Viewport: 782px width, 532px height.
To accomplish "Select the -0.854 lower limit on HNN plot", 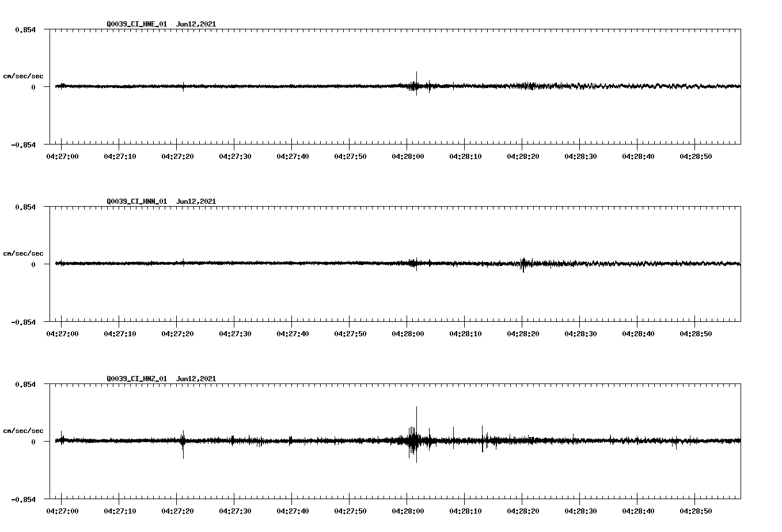I will coord(23,322).
